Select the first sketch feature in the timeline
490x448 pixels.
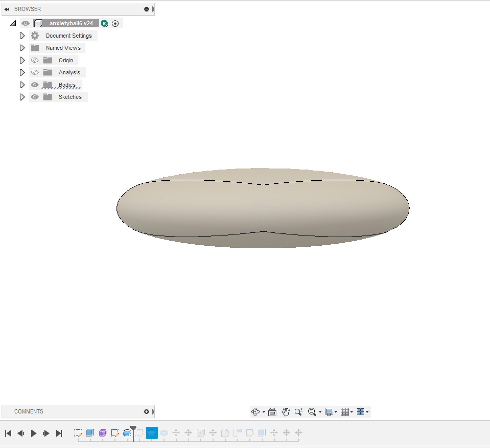[x=78, y=433]
